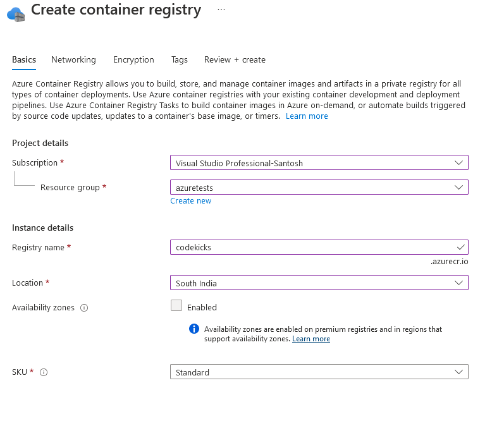Enable the Availability zones checkbox
Image resolution: width=504 pixels, height=438 pixels.
tap(176, 306)
